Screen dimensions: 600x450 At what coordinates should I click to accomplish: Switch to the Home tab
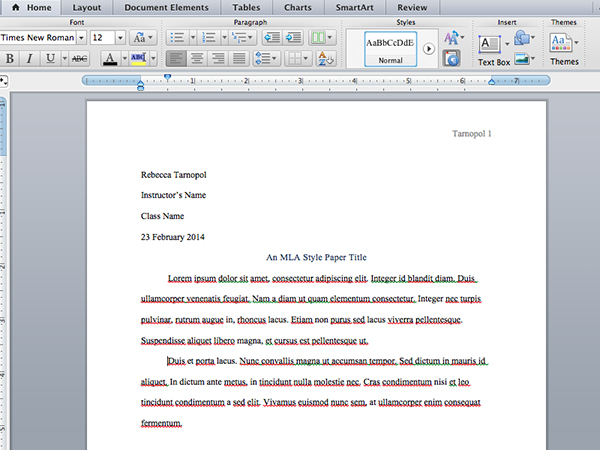click(x=31, y=7)
